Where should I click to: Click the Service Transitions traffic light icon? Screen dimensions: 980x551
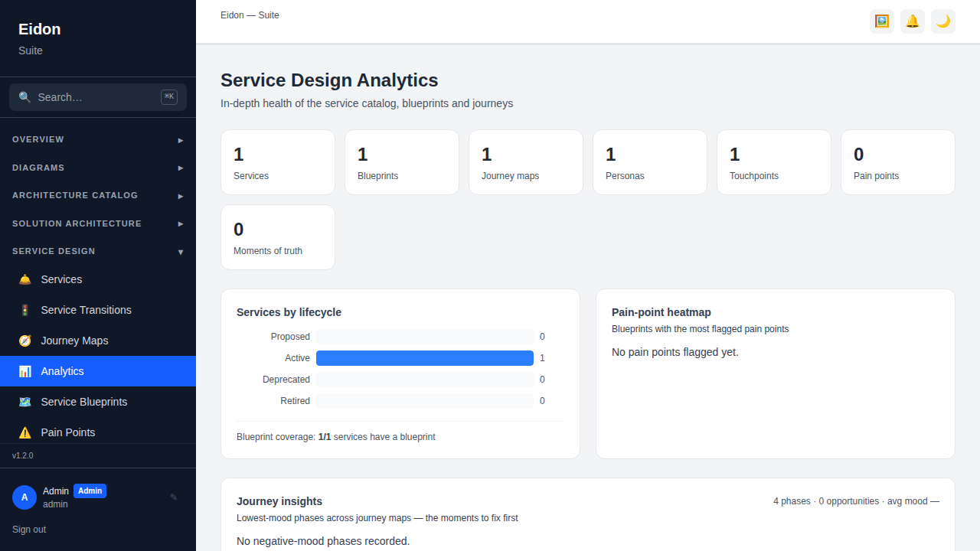pyautogui.click(x=25, y=310)
